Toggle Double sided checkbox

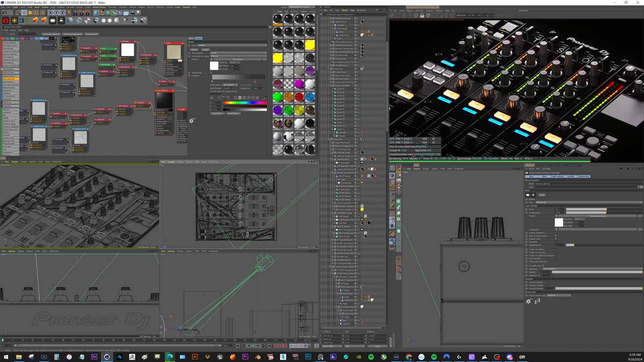[555, 239]
